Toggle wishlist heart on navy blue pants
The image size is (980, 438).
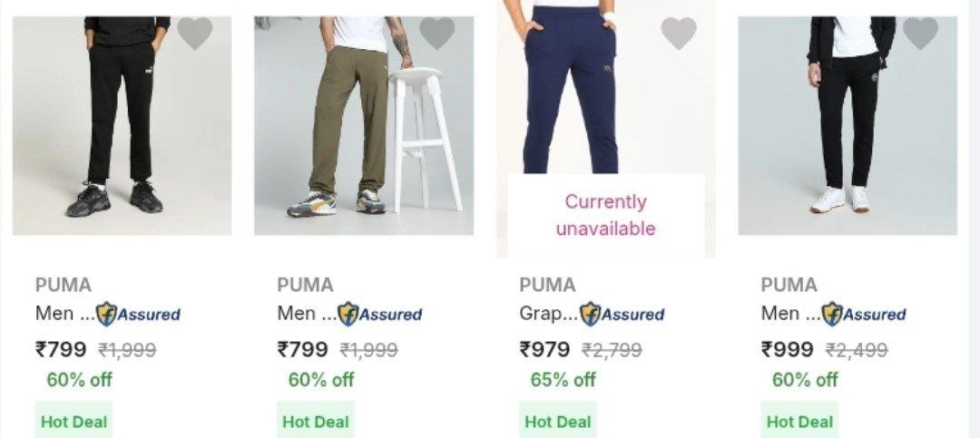678,34
